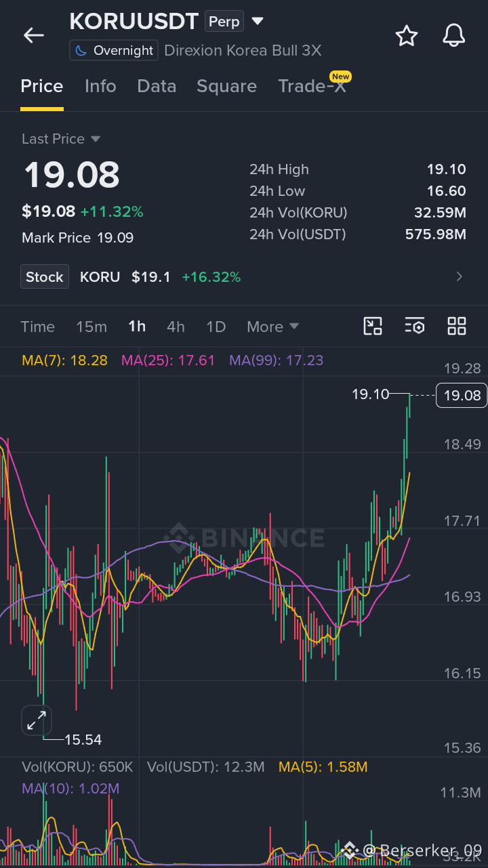This screenshot has width=488, height=868.
Task: Tap the KORUUSDT pair title
Action: pyautogui.click(x=134, y=21)
